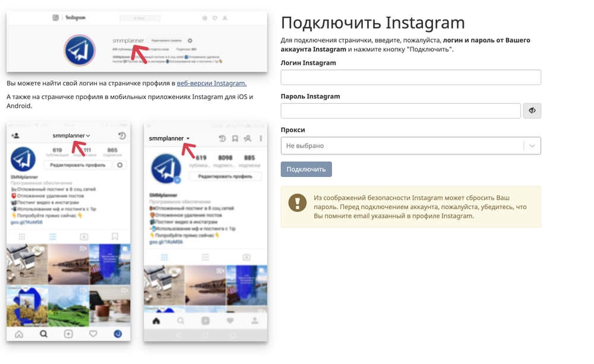Click the add-person icon in the Android screenshot header
Image resolution: width=594 pixels, height=364 pixels.
(x=247, y=138)
